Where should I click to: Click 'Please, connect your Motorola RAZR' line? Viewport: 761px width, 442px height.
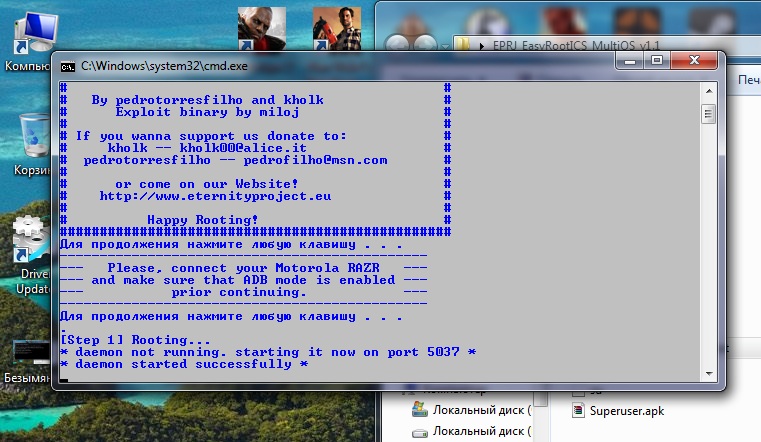pos(243,268)
